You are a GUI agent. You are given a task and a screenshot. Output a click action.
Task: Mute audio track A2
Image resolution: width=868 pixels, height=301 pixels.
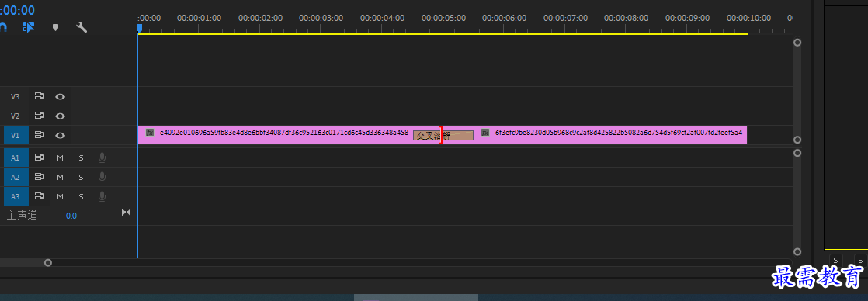(61, 178)
